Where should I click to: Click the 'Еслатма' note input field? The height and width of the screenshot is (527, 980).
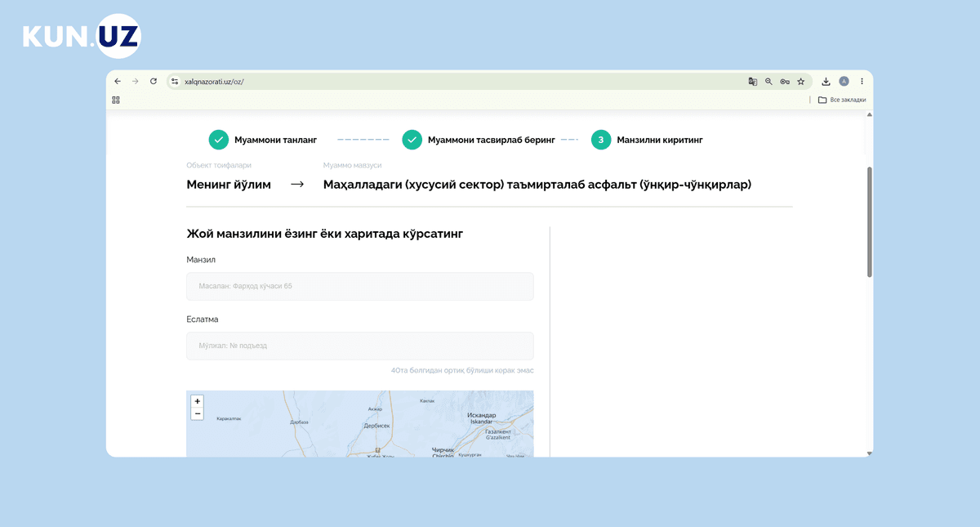(x=360, y=346)
